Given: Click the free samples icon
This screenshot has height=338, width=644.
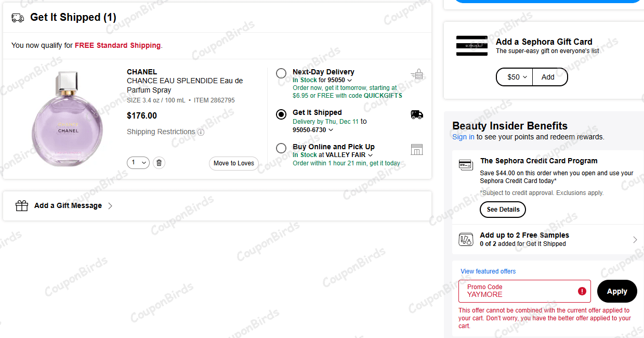Looking at the screenshot, I should tap(466, 239).
